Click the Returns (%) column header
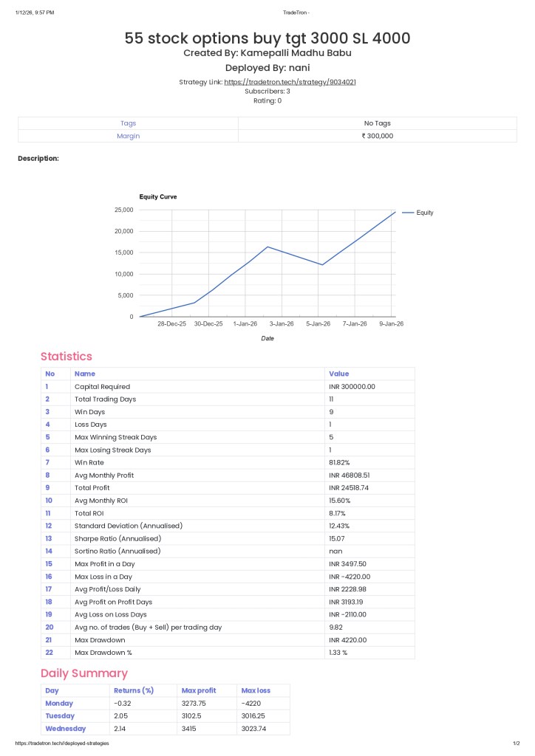Screen dimensions: 535x756 pos(134,690)
